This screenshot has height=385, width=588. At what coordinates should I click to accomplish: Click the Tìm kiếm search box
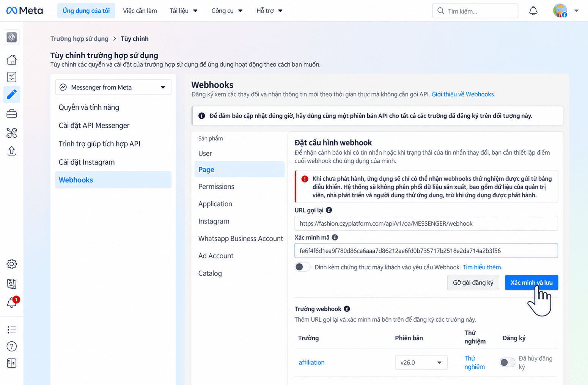[x=475, y=11]
